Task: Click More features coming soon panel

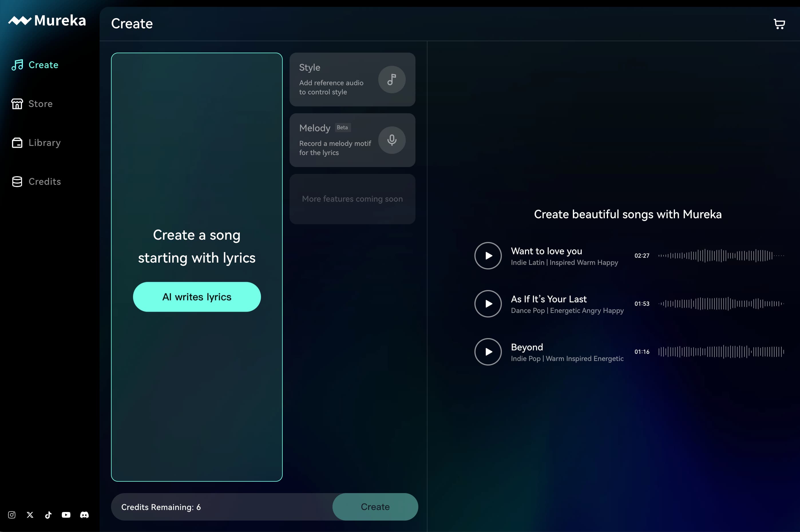Action: click(x=352, y=199)
